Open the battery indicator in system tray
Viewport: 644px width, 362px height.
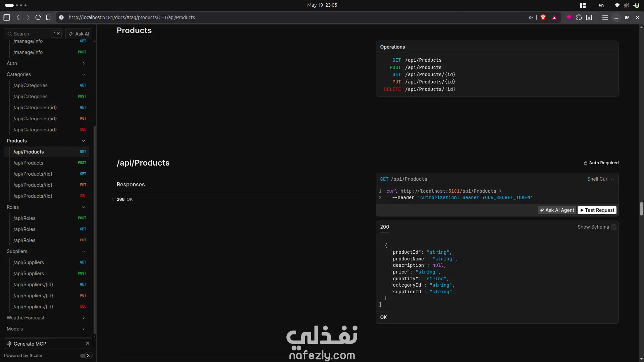pos(636,5)
